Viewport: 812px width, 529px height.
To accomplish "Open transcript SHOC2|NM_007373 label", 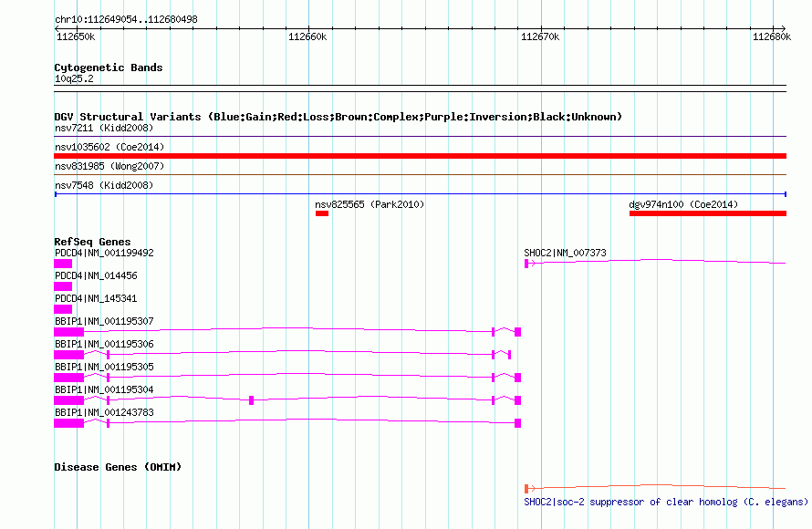I will tap(565, 254).
